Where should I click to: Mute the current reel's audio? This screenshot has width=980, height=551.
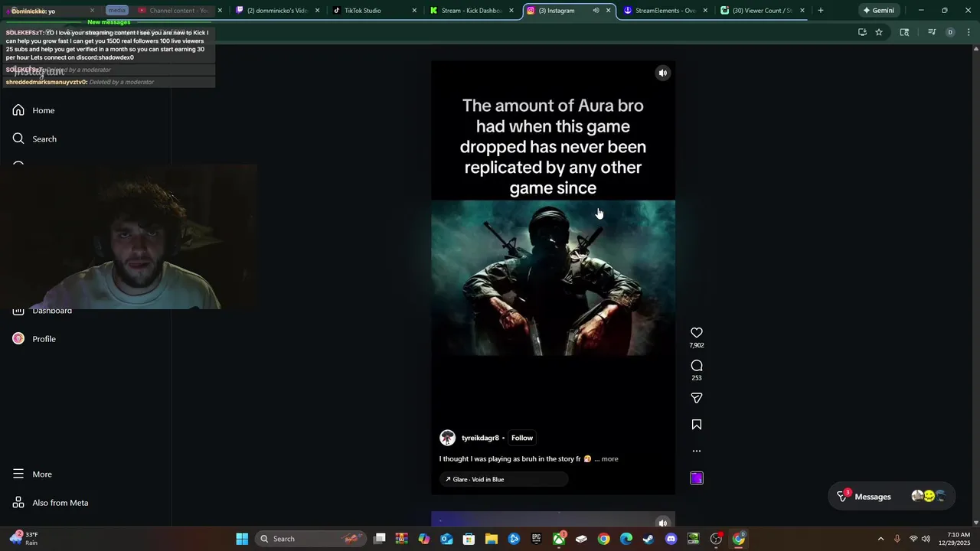click(x=663, y=73)
